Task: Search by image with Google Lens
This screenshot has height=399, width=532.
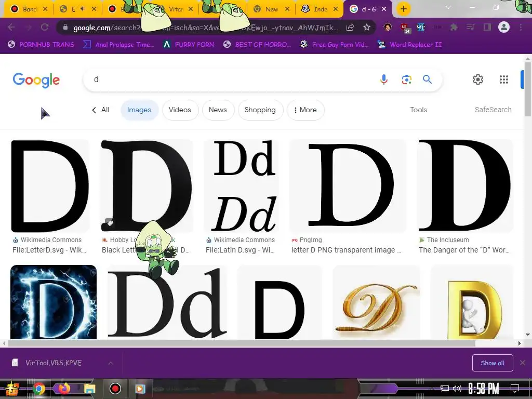Action: pyautogui.click(x=406, y=79)
